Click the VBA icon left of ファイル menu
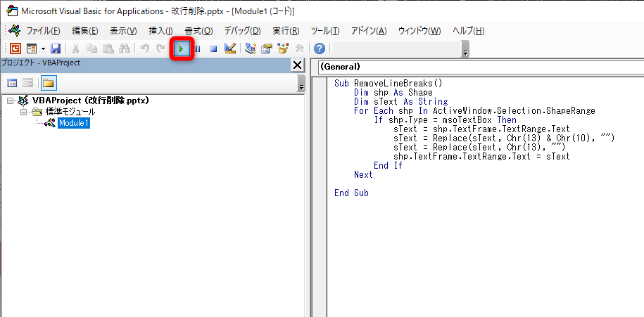Viewport: 644px width, 317px height. (14, 31)
